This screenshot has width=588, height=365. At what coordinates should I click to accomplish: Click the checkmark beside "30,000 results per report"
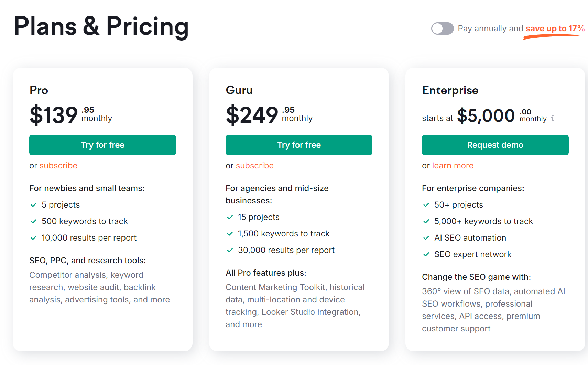click(x=230, y=250)
